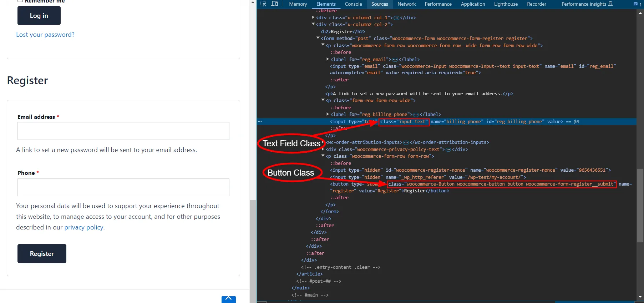This screenshot has height=303, width=644.
Task: Select the h2 Register element line
Action: (343, 31)
